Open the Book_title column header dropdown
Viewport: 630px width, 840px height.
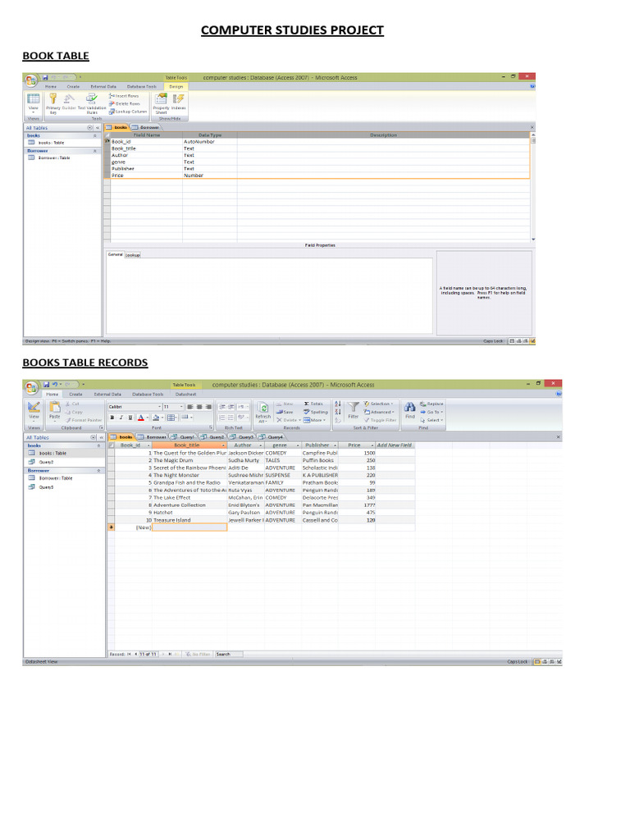pyautogui.click(x=223, y=445)
